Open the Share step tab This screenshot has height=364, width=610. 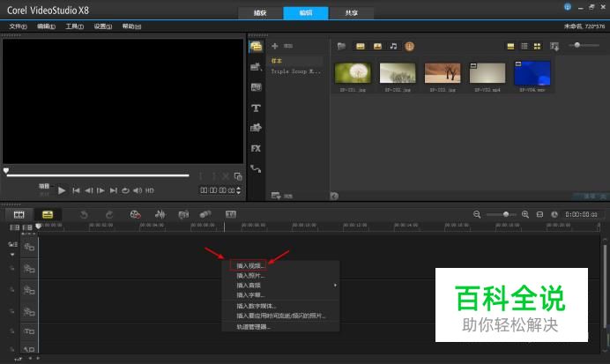click(352, 13)
